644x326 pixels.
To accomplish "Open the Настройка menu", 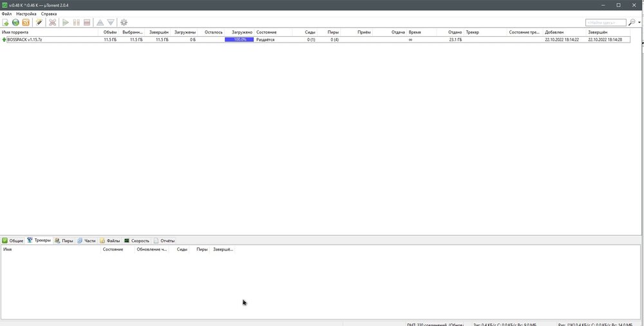I will 26,14.
